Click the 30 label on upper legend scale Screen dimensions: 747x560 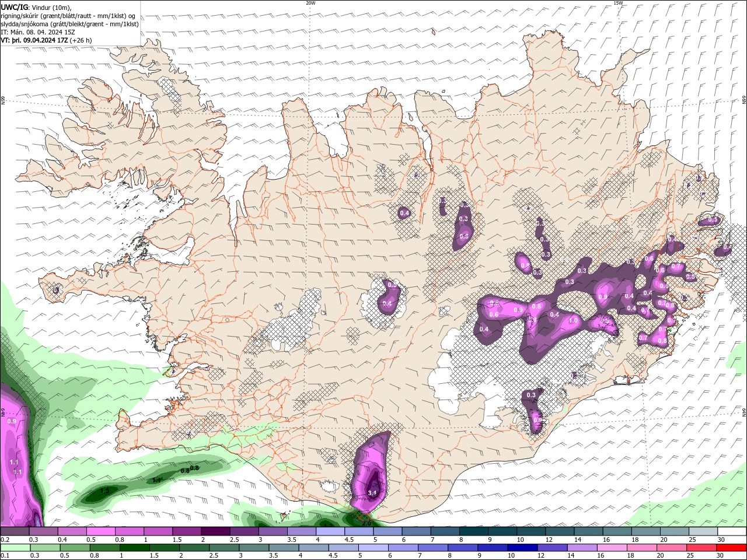pyautogui.click(x=721, y=540)
